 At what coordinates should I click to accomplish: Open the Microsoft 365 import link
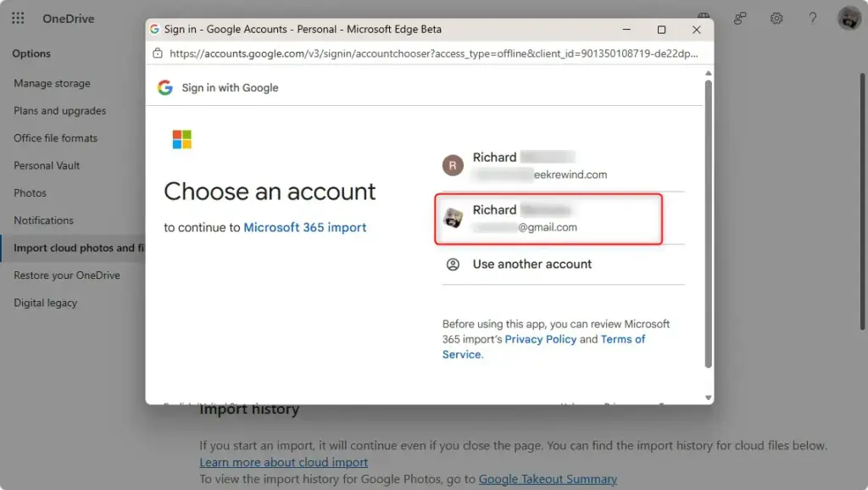point(305,227)
